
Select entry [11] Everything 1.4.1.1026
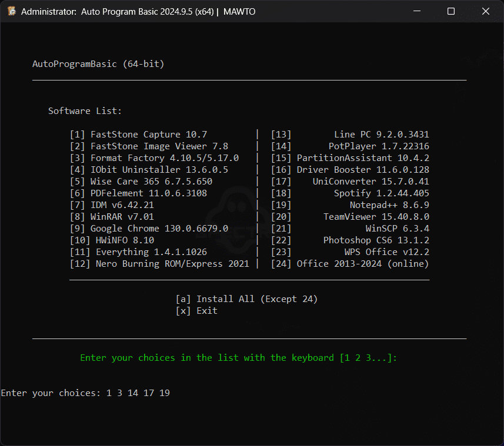pyautogui.click(x=139, y=252)
